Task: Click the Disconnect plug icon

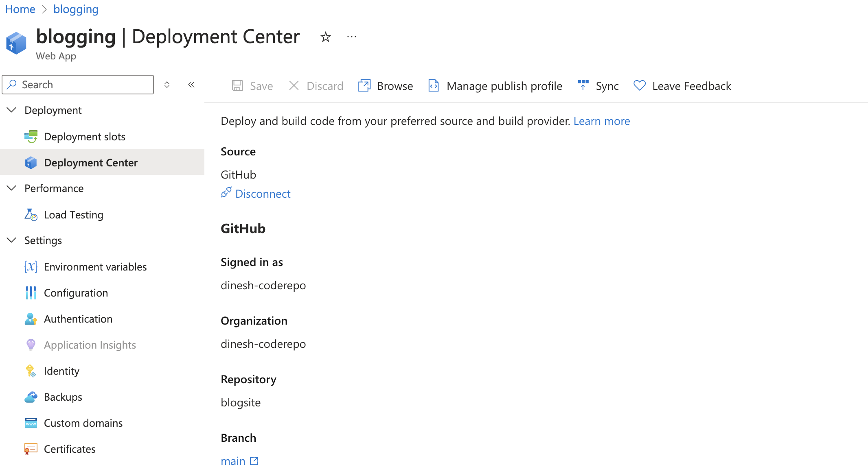Action: coord(226,192)
